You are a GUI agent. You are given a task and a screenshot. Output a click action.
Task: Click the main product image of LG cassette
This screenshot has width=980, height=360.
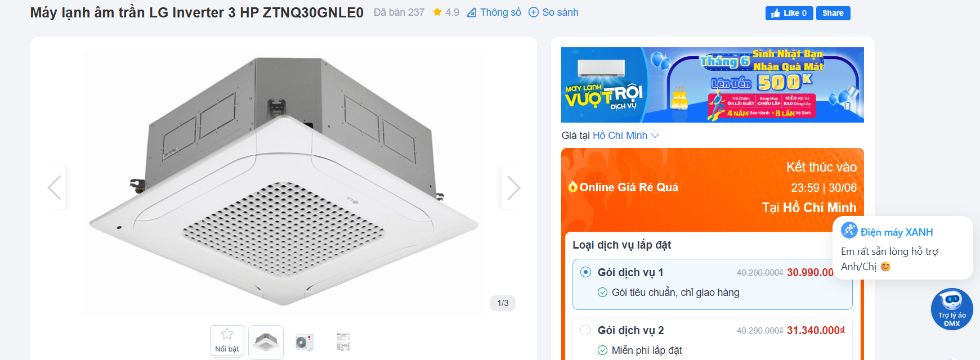(x=283, y=184)
